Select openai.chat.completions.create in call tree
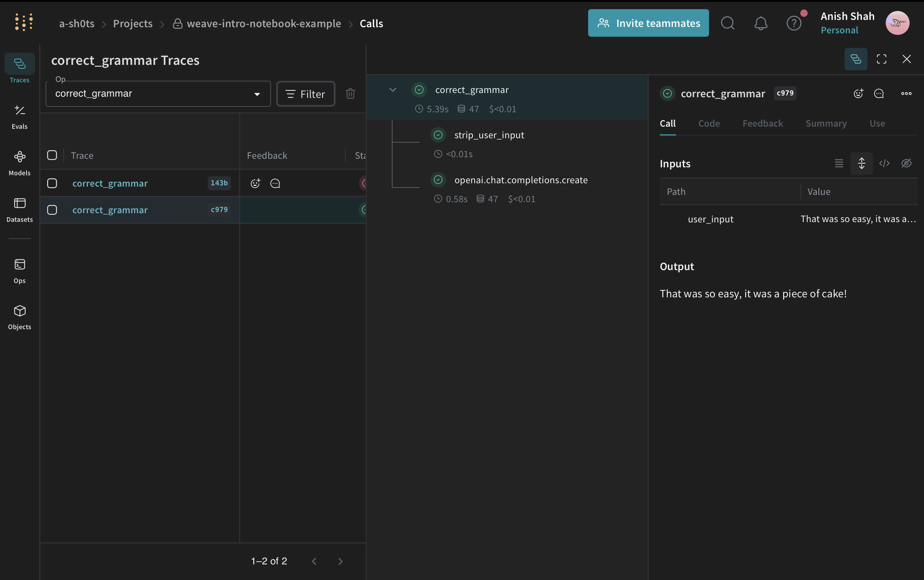 [521, 180]
